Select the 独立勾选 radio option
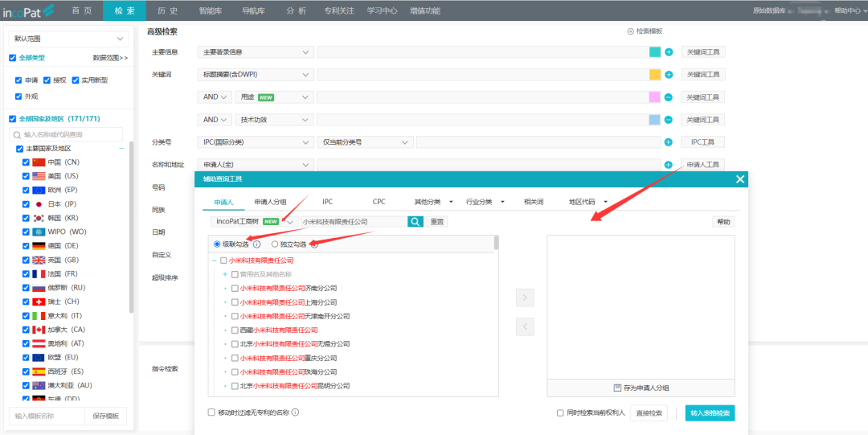 pyautogui.click(x=275, y=244)
